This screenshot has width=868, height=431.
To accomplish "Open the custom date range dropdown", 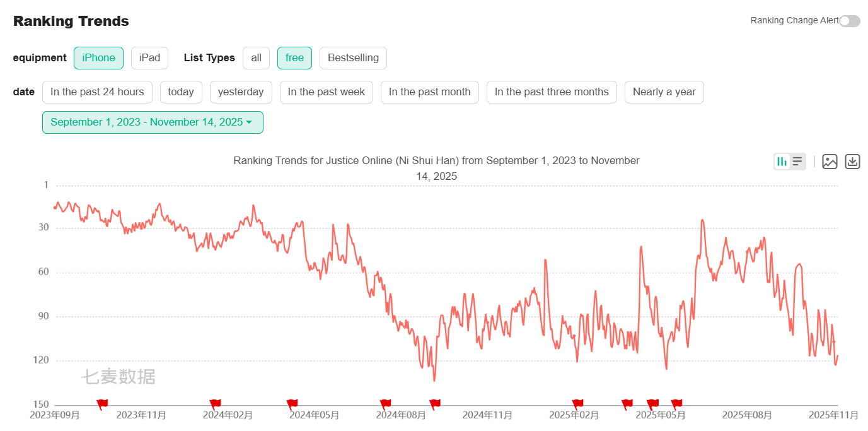I will [x=152, y=122].
